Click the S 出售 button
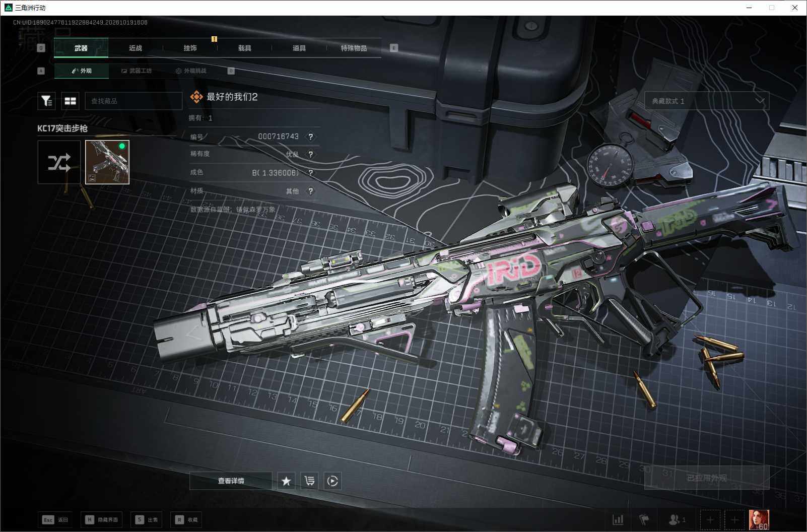Screen dimensions: 807x532 point(146,519)
